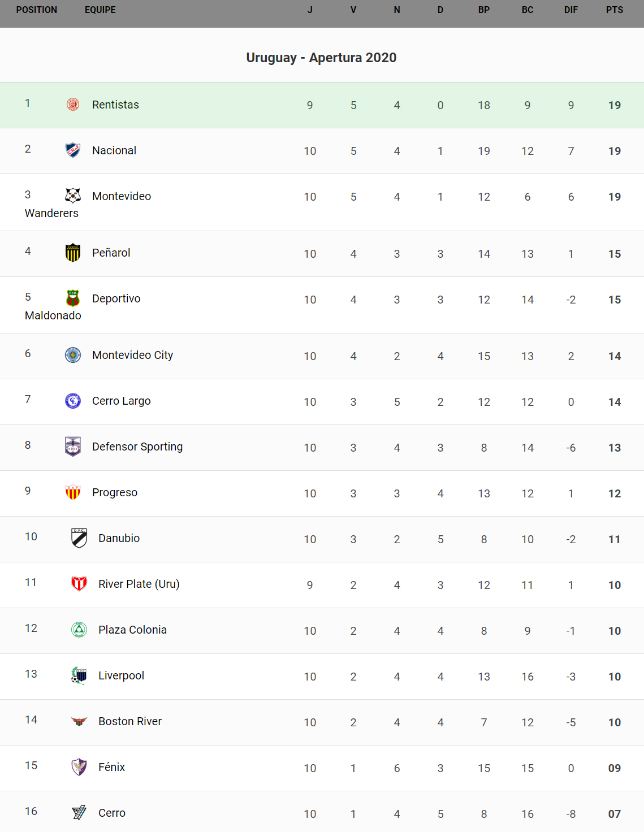The height and width of the screenshot is (832, 644).
Task: Open the Liverpool team name link
Action: pos(121,675)
